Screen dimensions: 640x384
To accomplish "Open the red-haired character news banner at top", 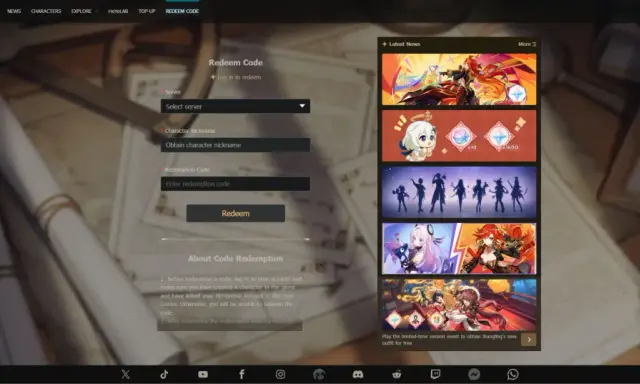I will pos(459,79).
